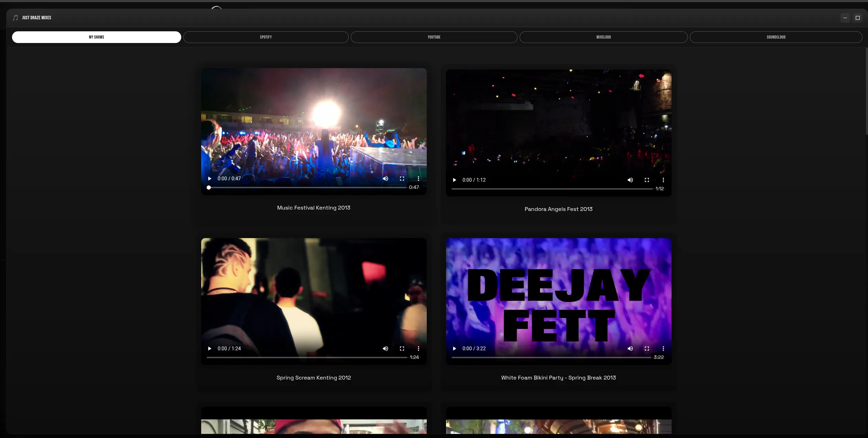Play the White Foam Bikini Party video
Viewport: 868px width, 438px height.
pos(454,349)
